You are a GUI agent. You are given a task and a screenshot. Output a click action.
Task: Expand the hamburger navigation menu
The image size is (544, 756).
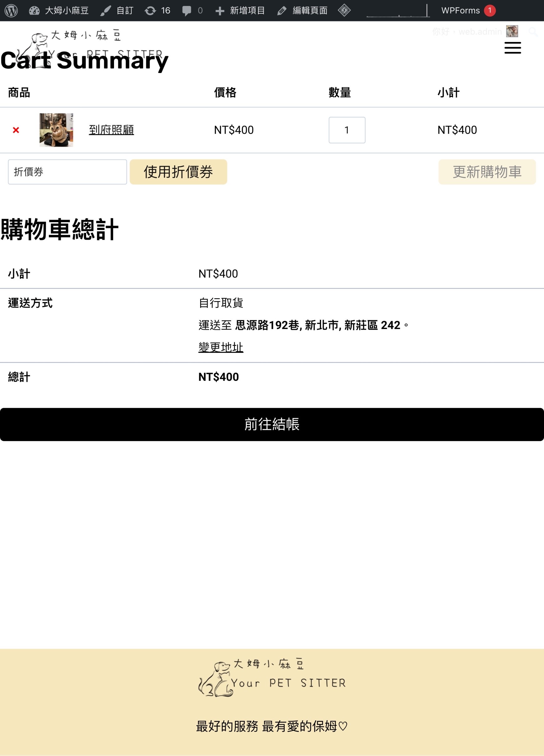pos(512,48)
